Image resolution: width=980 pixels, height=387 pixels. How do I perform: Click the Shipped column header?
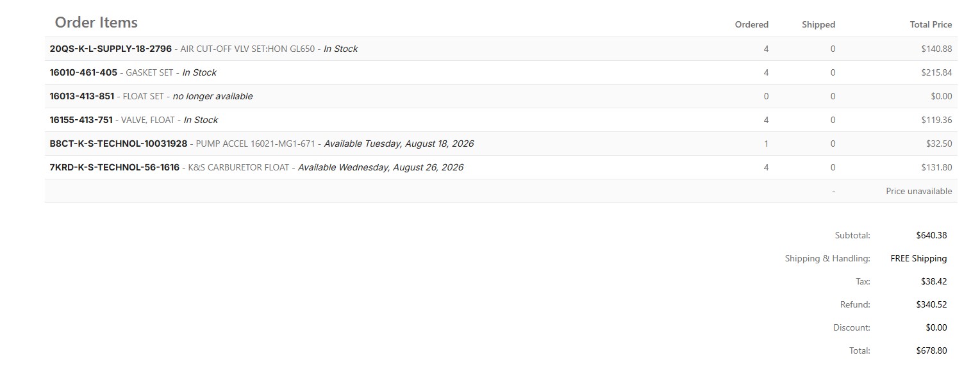pos(818,24)
